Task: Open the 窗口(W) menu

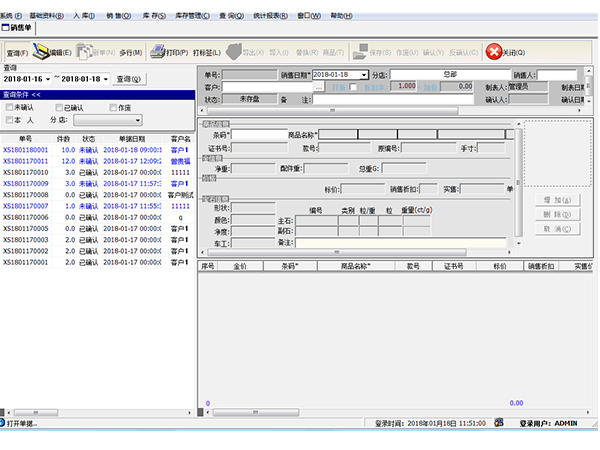Action: click(309, 16)
